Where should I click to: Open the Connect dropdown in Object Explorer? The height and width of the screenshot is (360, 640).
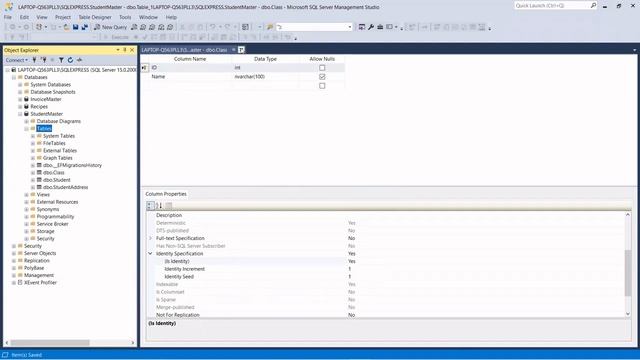[17, 60]
